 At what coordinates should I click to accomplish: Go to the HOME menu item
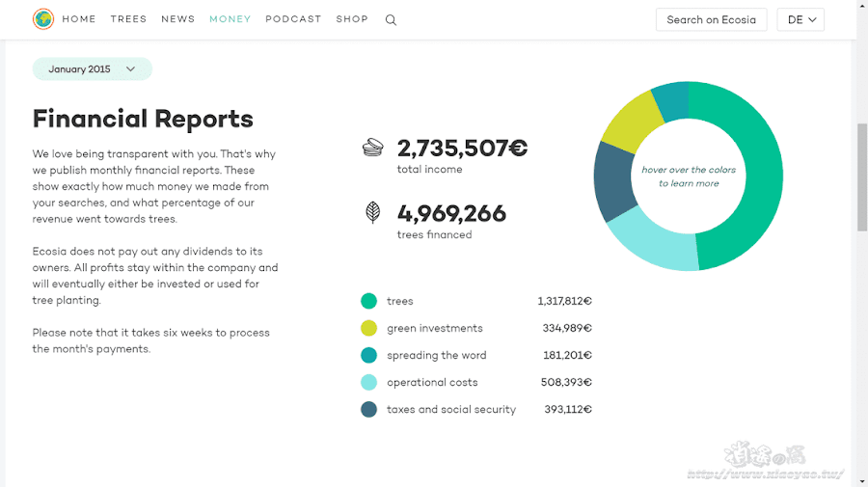(x=79, y=19)
